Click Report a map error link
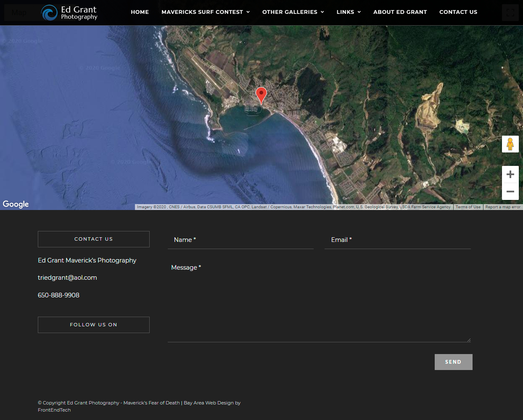This screenshot has height=420, width=523. (502, 207)
